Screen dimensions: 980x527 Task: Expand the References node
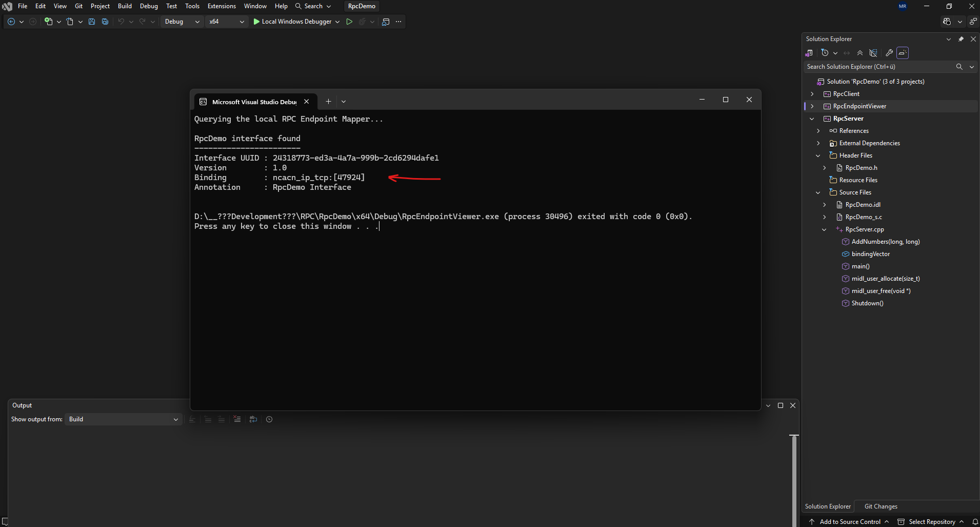(818, 131)
